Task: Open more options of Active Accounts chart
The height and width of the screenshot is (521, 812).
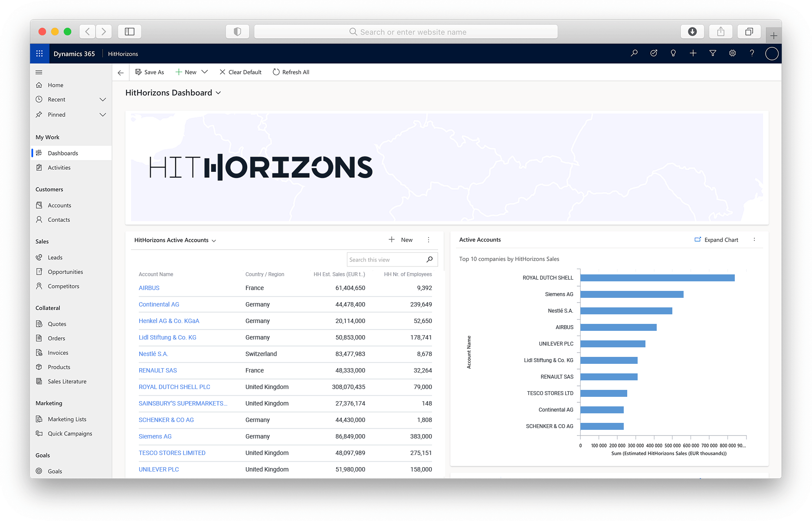Action: click(x=754, y=240)
